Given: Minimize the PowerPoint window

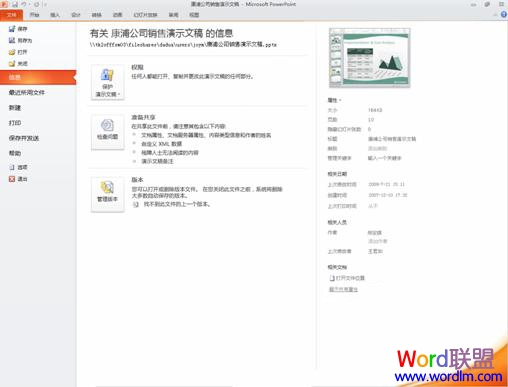Looking at the screenshot, I should (473, 4).
